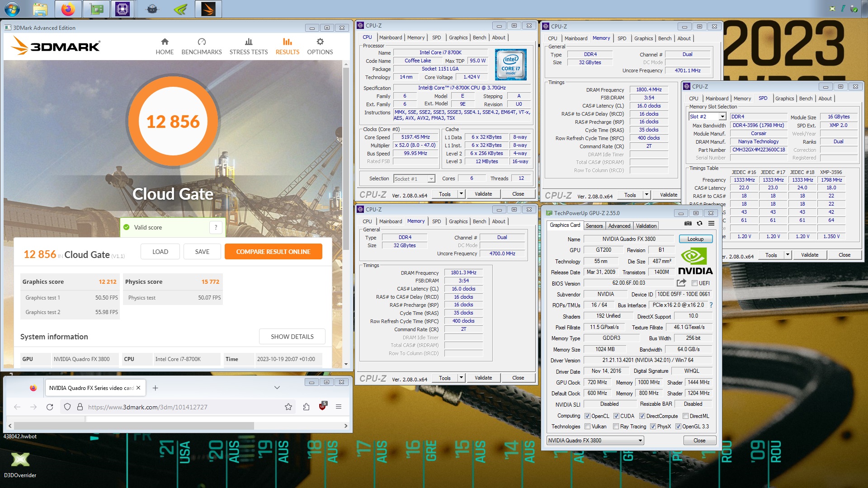Toggle the CUDA checkbox in GPU-Z
Screen dimensions: 868x488
[616, 416]
